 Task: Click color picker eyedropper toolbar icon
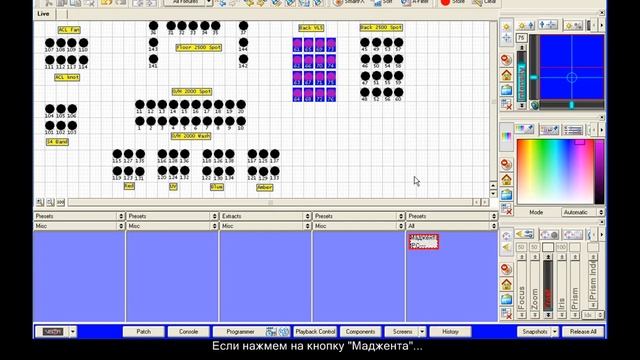click(x=524, y=130)
